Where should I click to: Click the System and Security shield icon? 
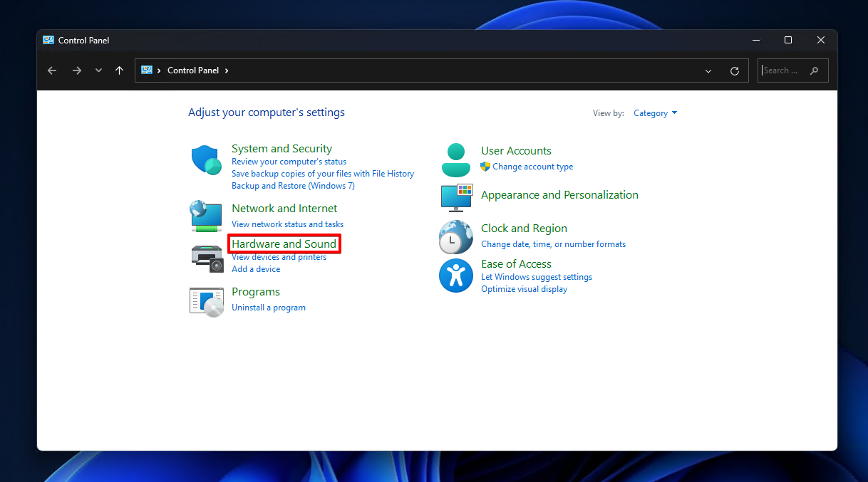[207, 160]
